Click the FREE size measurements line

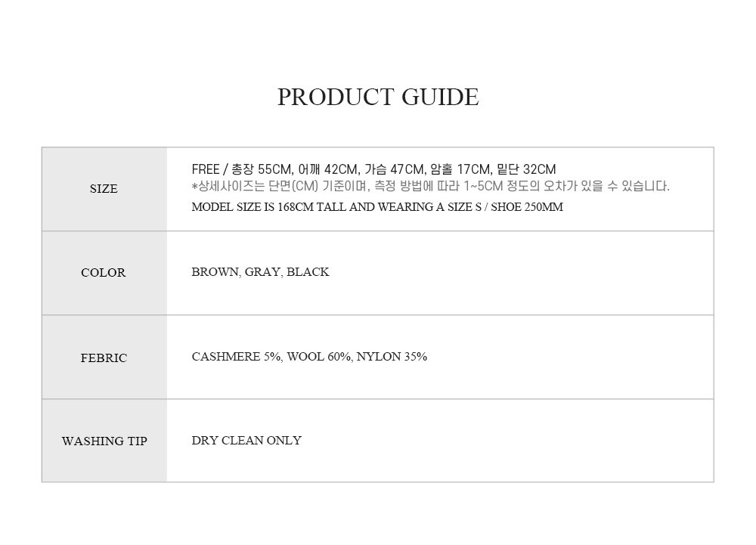coord(373,169)
